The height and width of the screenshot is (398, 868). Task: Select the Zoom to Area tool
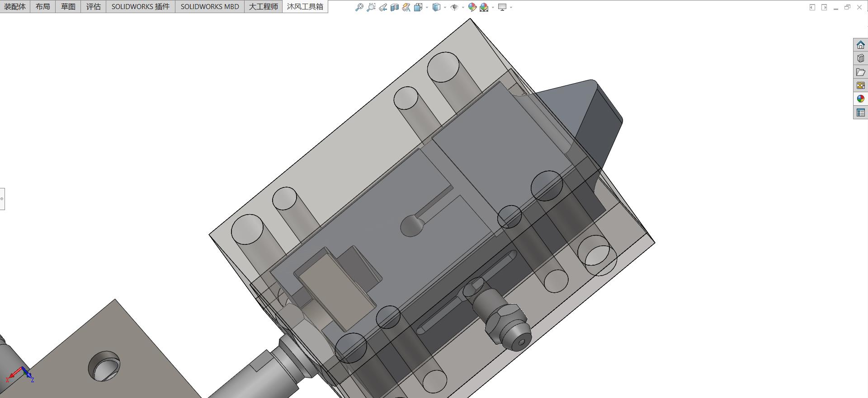[371, 7]
